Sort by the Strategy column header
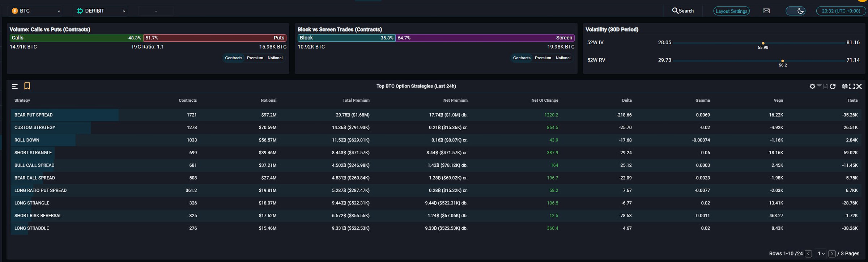The height and width of the screenshot is (262, 868). [22, 100]
